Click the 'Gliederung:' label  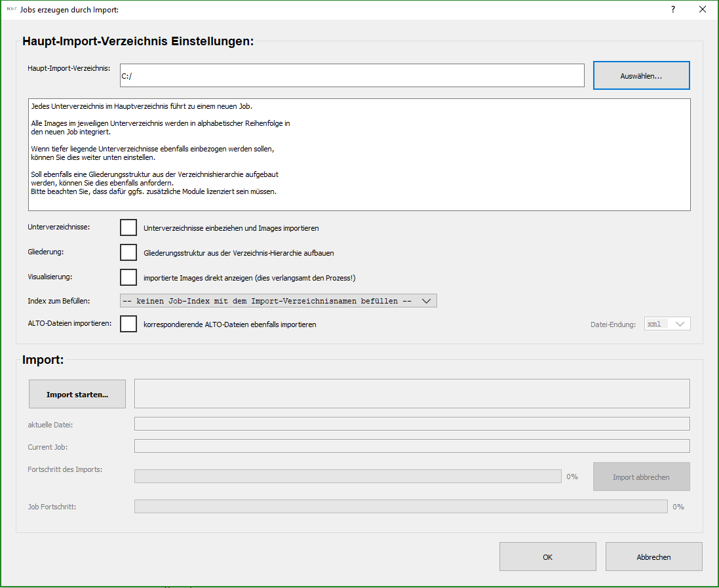pyautogui.click(x=45, y=252)
